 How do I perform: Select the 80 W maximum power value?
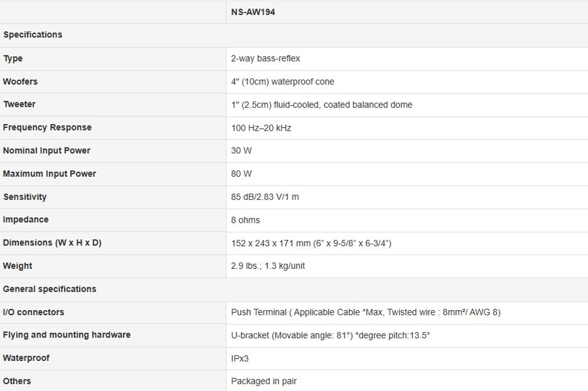(x=241, y=174)
